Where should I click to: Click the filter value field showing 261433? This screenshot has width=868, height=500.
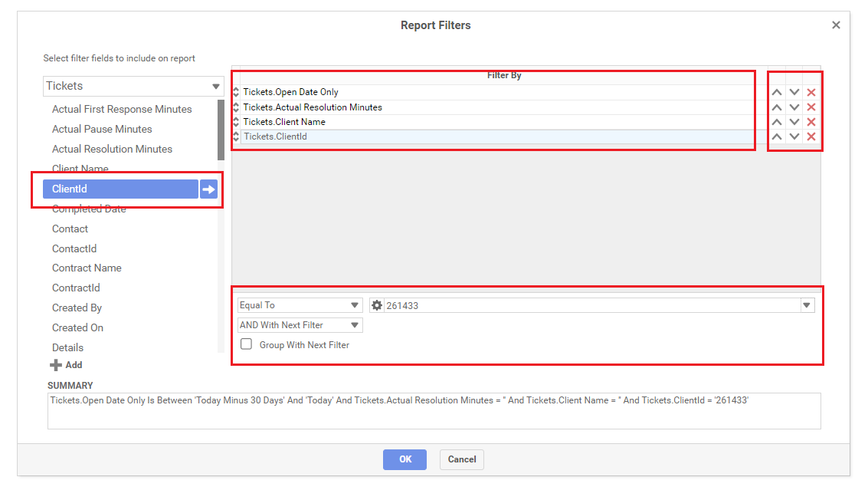591,305
